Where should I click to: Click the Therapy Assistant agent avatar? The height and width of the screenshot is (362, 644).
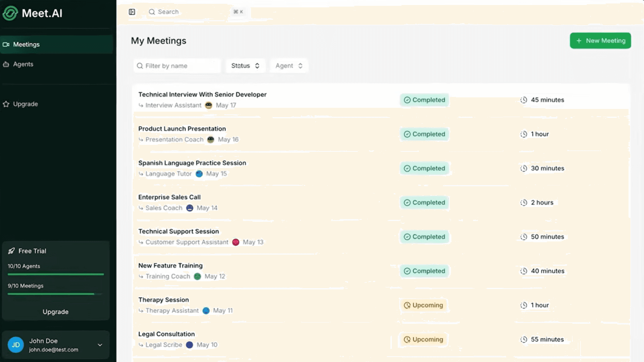206,311
